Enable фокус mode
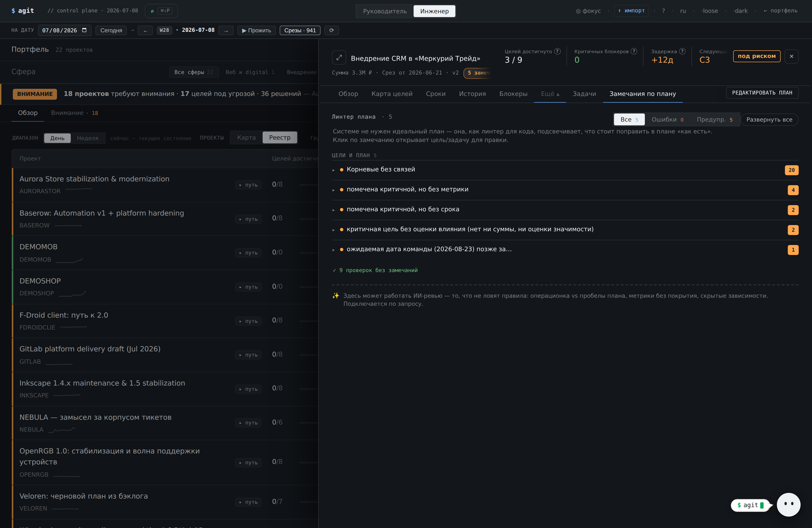The image size is (812, 528). [x=589, y=11]
